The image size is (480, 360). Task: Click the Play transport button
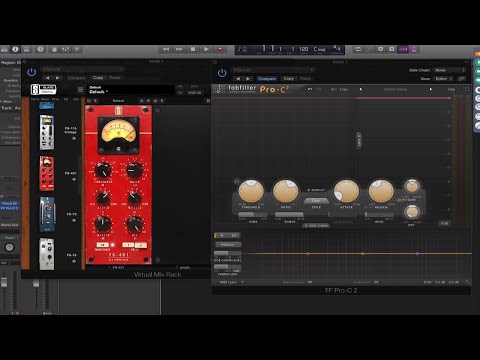(x=206, y=49)
